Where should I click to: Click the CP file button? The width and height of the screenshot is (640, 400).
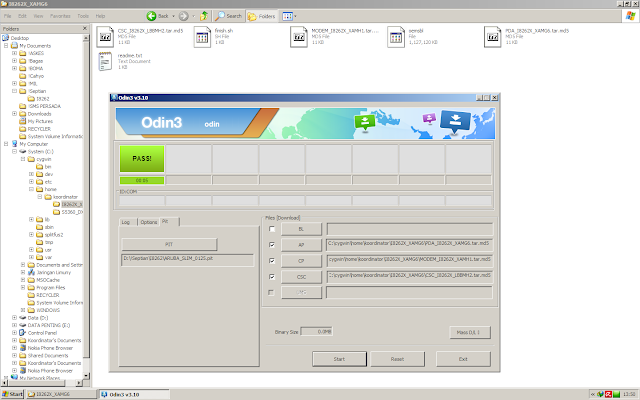[x=301, y=261]
